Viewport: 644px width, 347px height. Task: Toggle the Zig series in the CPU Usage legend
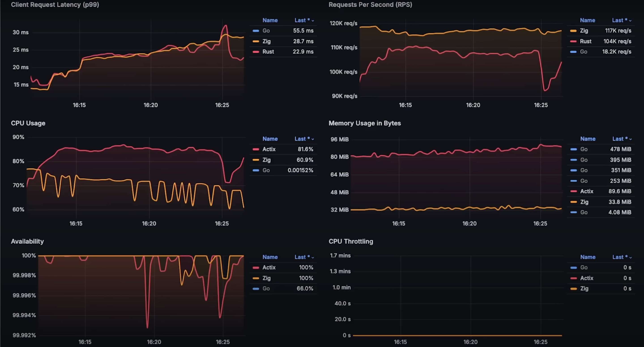coord(267,160)
